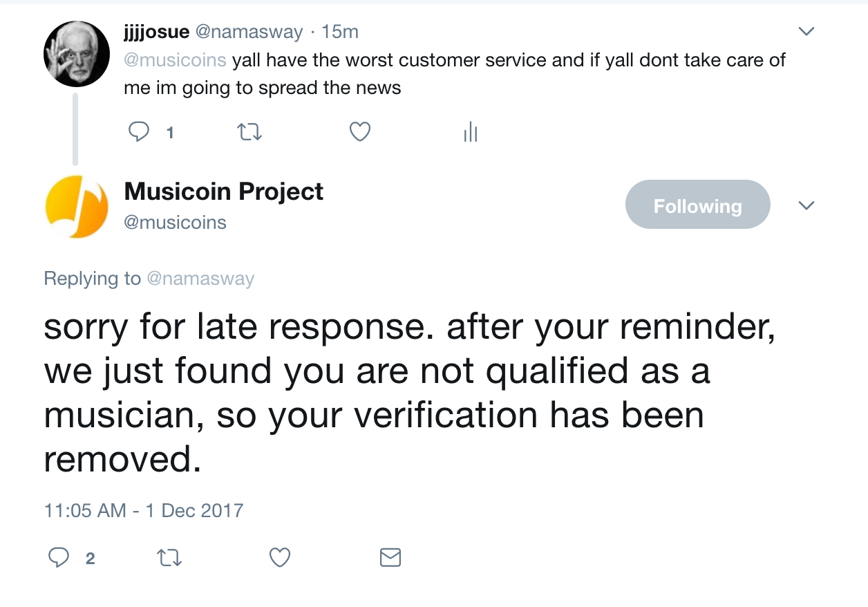The width and height of the screenshot is (868, 607).
Task: Open jjjjosue's profile picture
Action: (76, 54)
